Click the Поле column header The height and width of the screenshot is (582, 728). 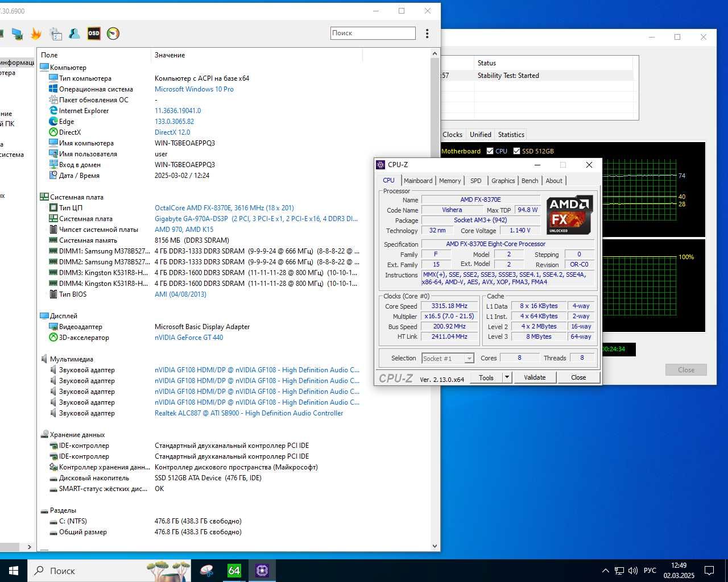94,55
